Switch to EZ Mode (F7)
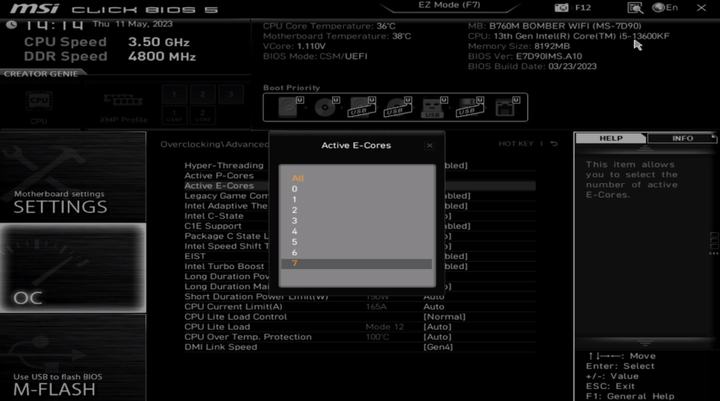Viewport: 720px width, 401px height. click(449, 5)
